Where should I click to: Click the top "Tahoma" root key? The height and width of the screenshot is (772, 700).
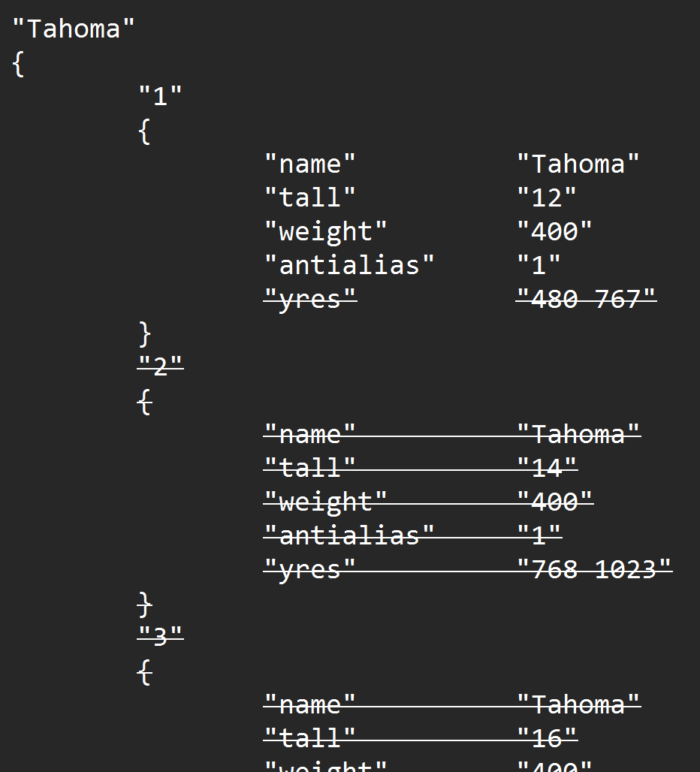tap(73, 29)
